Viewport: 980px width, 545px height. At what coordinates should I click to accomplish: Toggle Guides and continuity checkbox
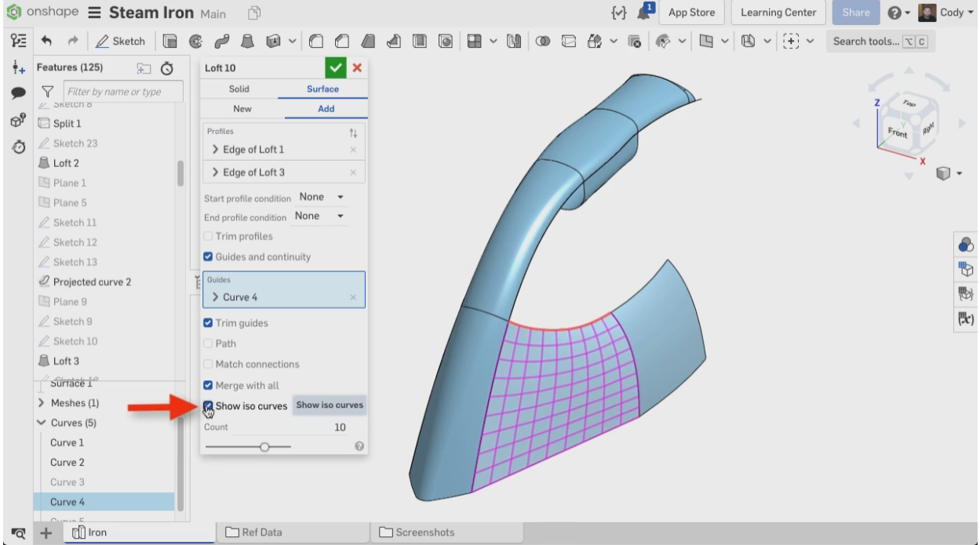208,256
